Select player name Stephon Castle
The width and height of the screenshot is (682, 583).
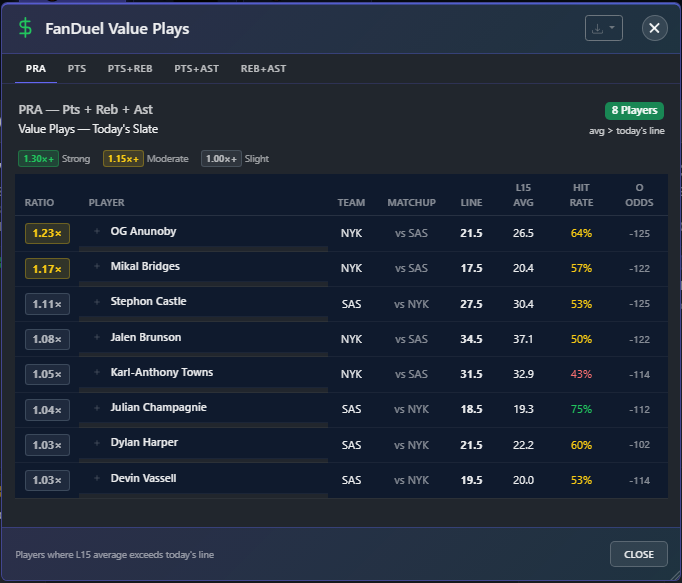coord(148,301)
